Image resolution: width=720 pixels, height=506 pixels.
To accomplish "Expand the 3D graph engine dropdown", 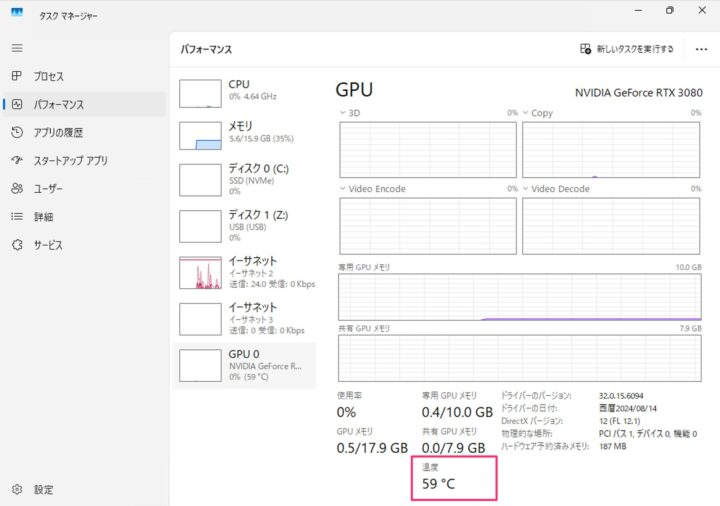I will pos(344,113).
